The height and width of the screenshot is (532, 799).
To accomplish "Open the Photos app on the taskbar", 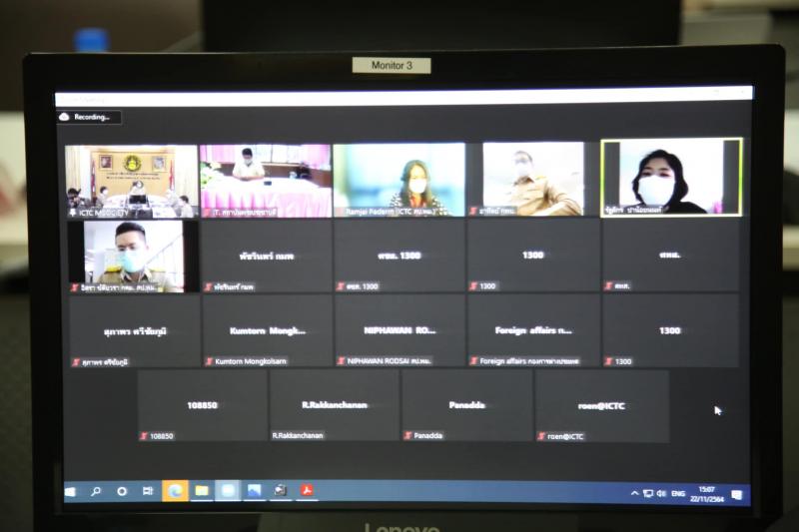I will pos(254,490).
